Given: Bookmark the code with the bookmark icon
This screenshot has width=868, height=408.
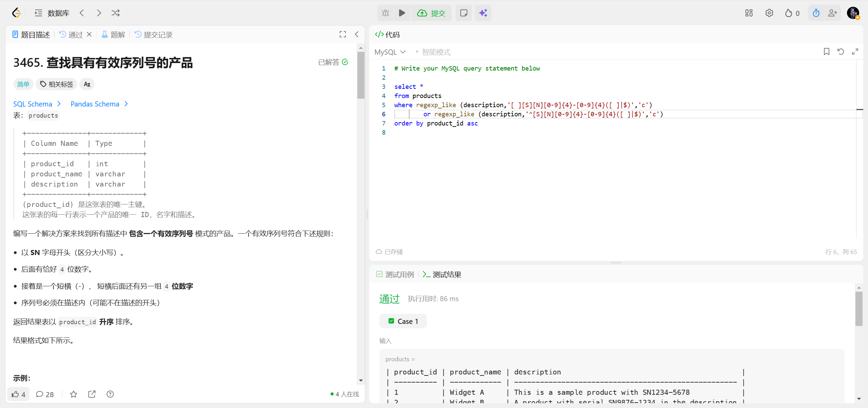Looking at the screenshot, I should (826, 52).
